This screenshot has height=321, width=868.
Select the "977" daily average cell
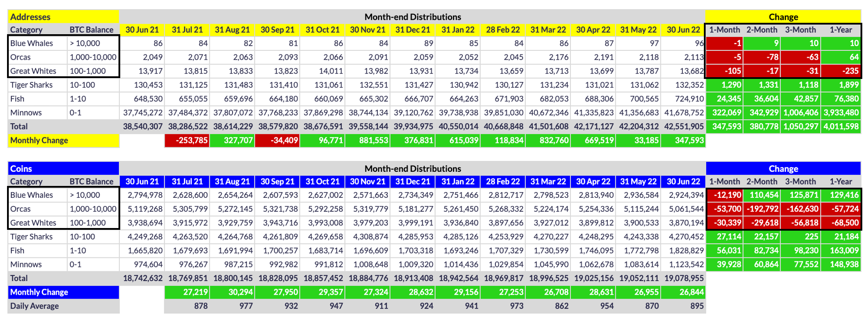(x=232, y=306)
